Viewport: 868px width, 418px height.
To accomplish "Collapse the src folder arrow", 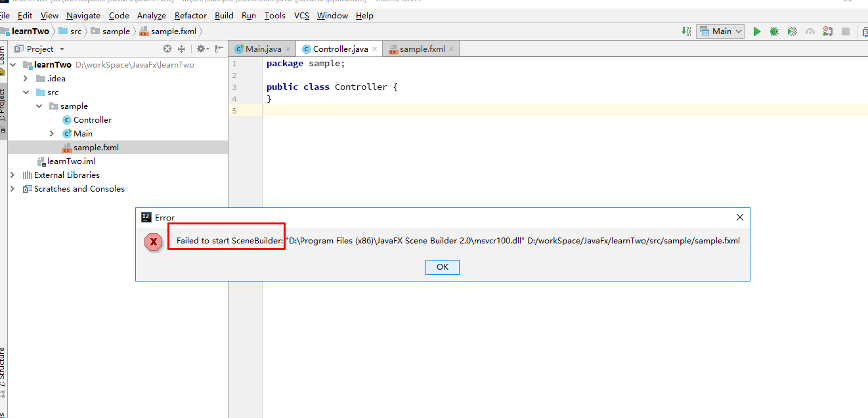I will tap(26, 93).
